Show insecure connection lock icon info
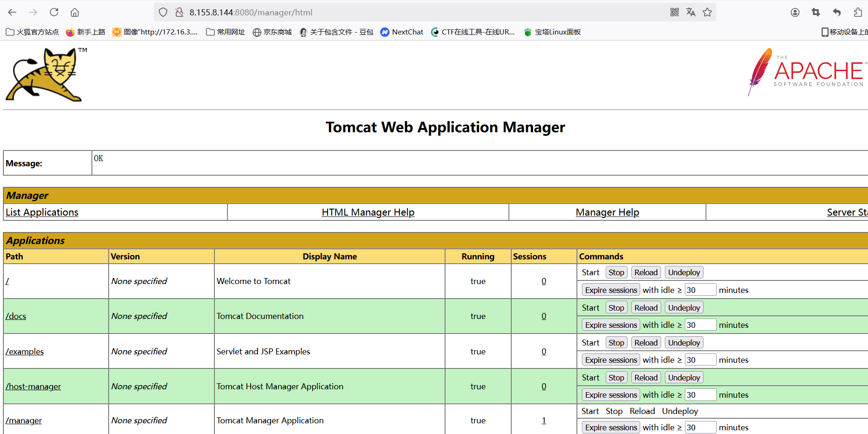 (179, 13)
